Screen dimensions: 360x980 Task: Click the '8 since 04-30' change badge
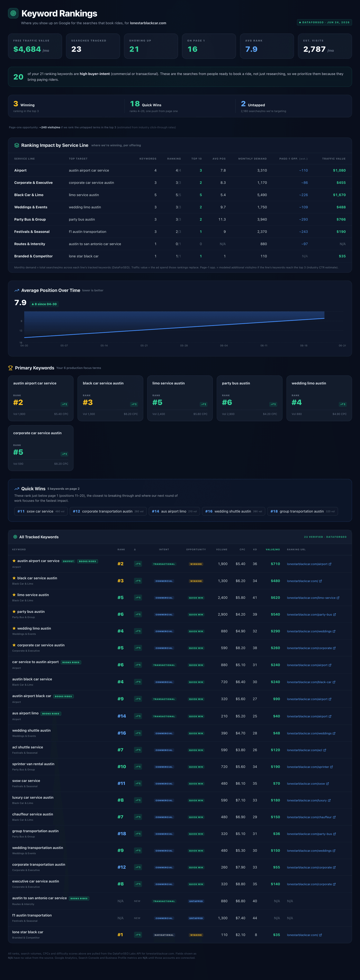pos(44,304)
